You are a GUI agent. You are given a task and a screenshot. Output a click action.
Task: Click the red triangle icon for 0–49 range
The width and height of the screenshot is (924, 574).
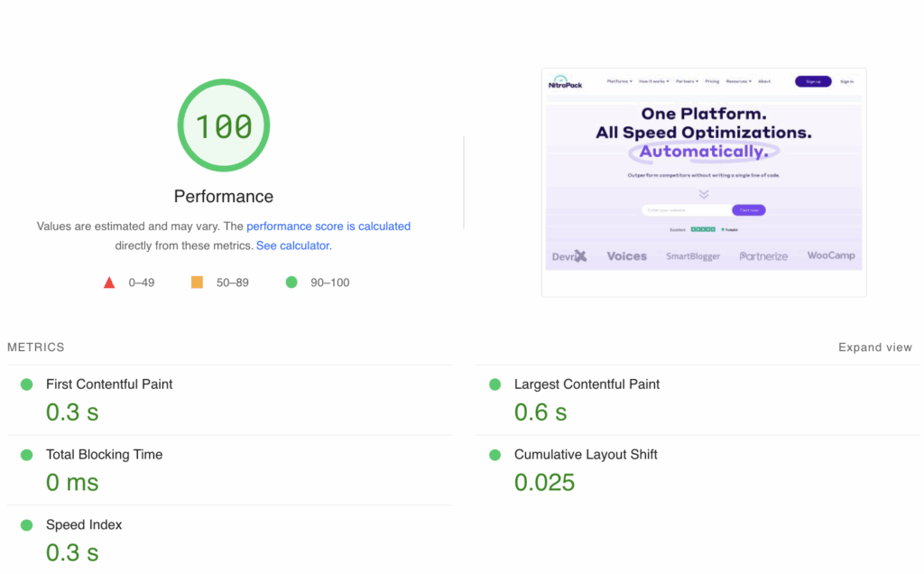tap(109, 282)
